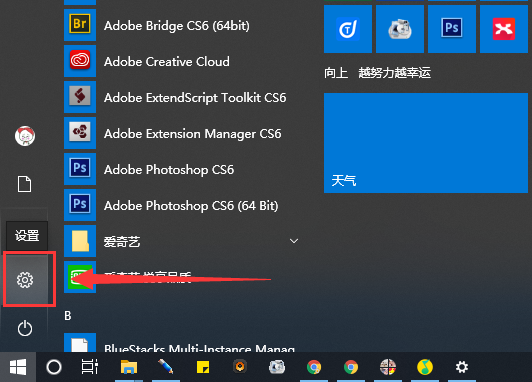The image size is (532, 382).
Task: Switch to second Chrome taskbar icon
Action: (x=351, y=367)
